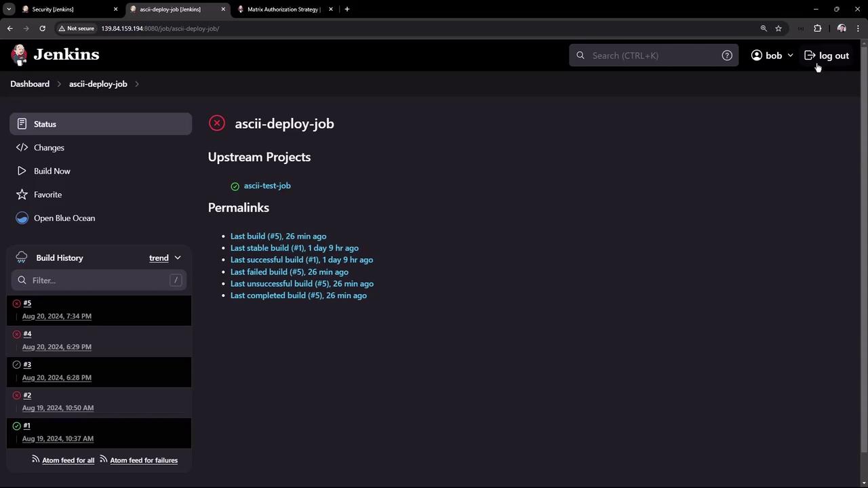Open Changes in the sidebar
868x488 pixels.
click(100, 148)
